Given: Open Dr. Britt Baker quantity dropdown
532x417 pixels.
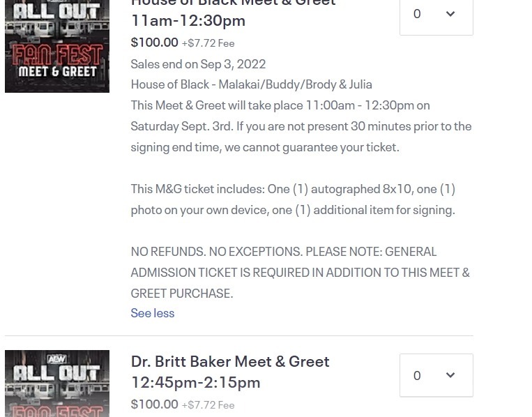Looking at the screenshot, I should point(436,375).
